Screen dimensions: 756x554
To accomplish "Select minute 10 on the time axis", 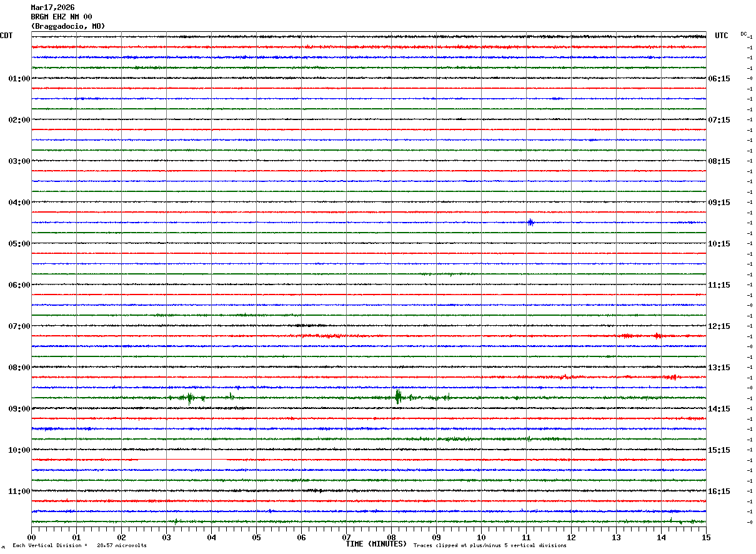I will [x=481, y=536].
